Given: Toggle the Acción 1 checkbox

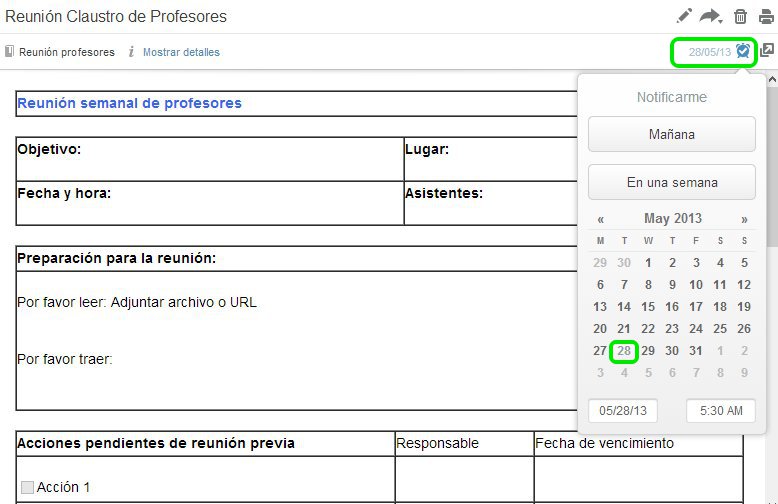Looking at the screenshot, I should [x=27, y=487].
